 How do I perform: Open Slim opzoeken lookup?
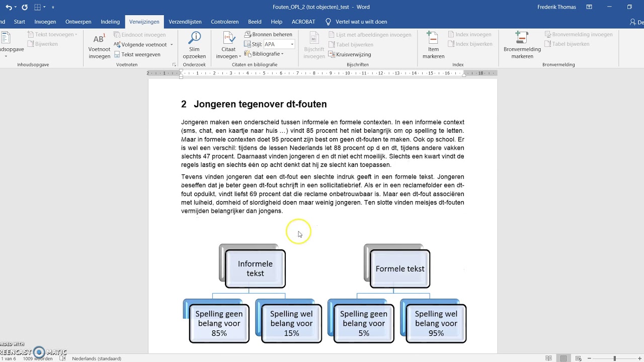[194, 46]
